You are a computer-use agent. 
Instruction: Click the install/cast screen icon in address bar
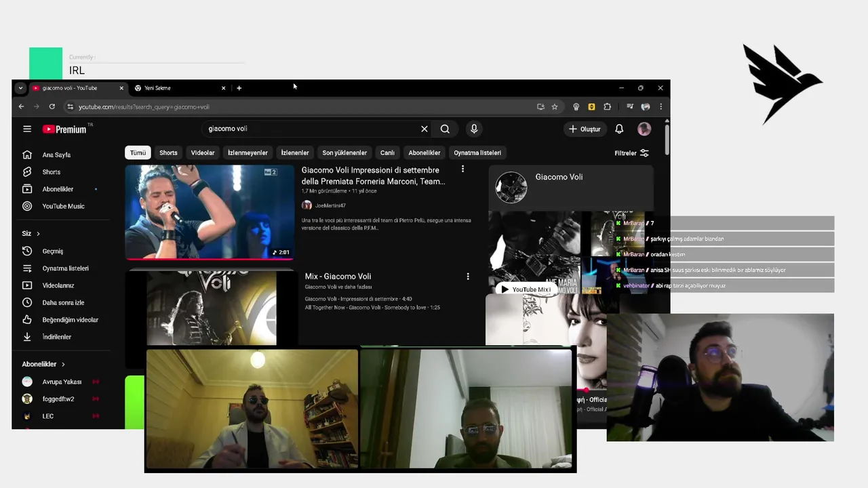pos(540,106)
